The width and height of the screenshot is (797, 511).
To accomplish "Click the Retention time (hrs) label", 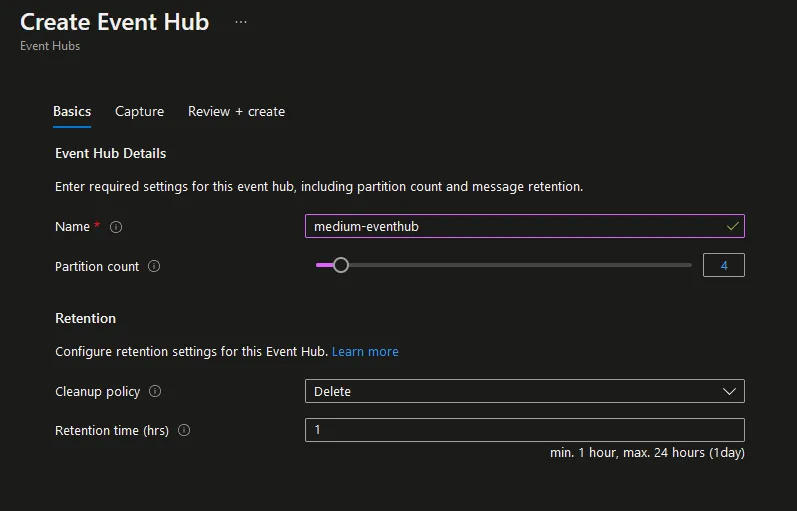I will click(x=112, y=431).
